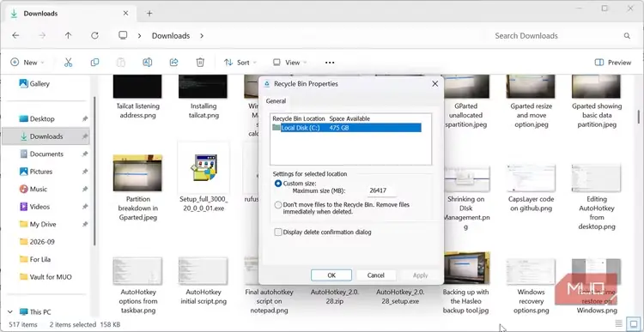Click the This PC monitor icon in address bar
644x332 pixels.
point(123,35)
